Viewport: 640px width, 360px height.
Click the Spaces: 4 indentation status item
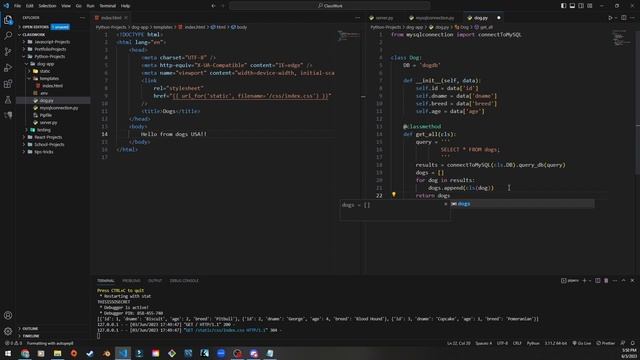coord(483,343)
